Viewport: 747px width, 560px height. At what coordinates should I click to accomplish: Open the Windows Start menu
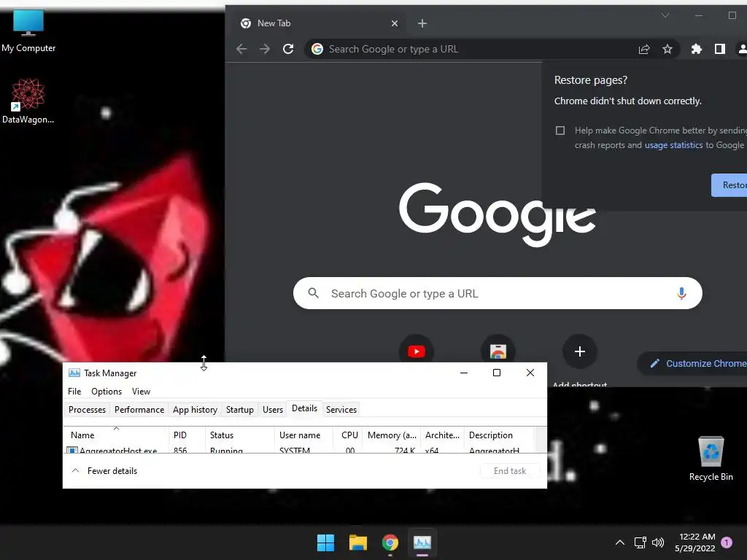click(326, 542)
